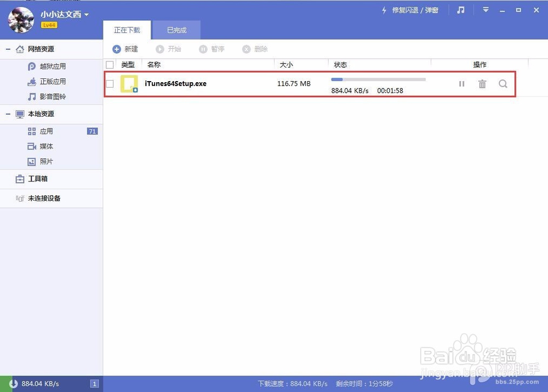The image size is (548, 392).
Task: Open the 未连接设备 device panel
Action: tap(44, 198)
